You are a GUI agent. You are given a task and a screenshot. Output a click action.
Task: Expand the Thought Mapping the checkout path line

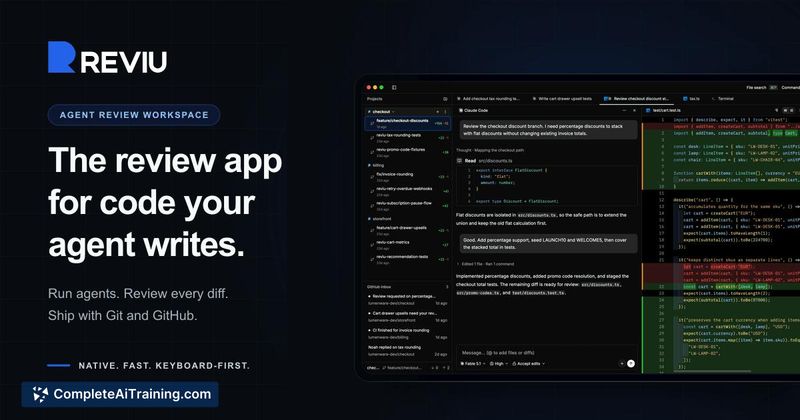[x=490, y=150]
